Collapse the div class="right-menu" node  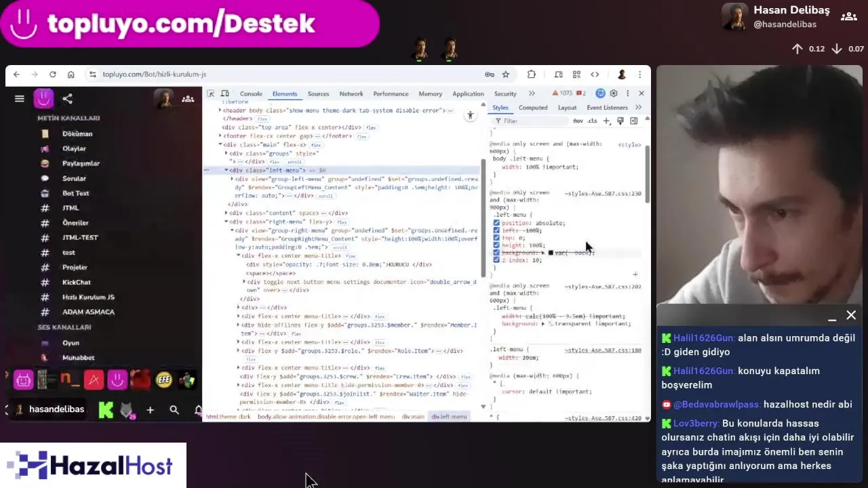[x=226, y=222]
